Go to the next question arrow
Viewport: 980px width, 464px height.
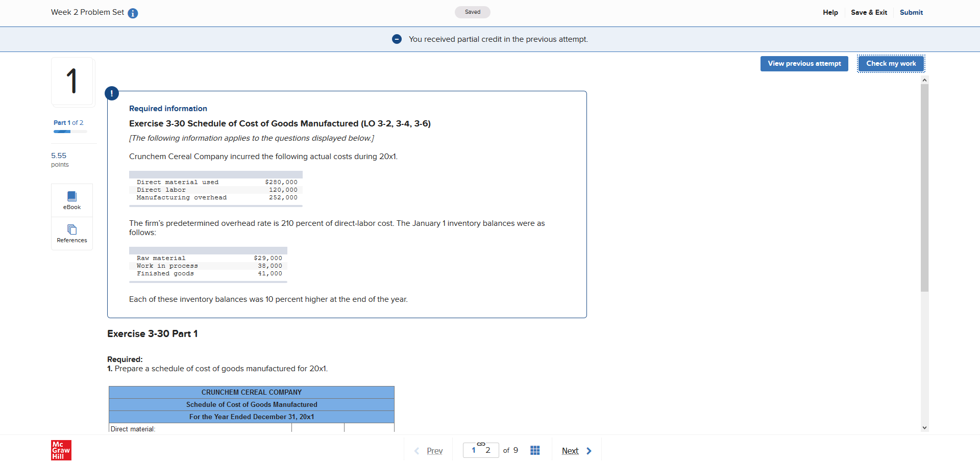tap(589, 451)
